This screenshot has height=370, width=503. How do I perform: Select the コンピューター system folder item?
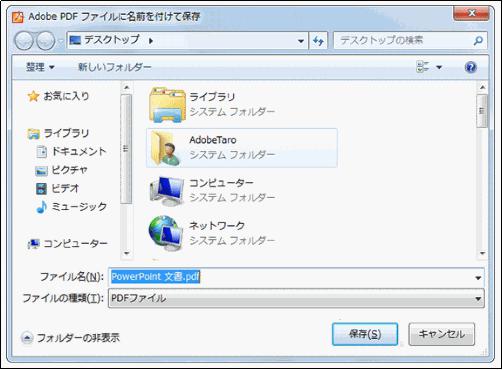pyautogui.click(x=242, y=191)
